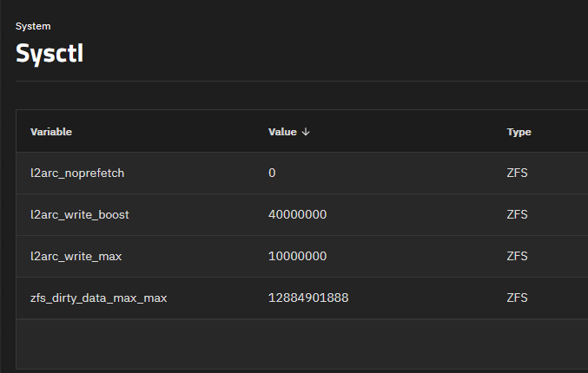Click the value 10000000 cell
This screenshot has height=373, width=588.
297,256
